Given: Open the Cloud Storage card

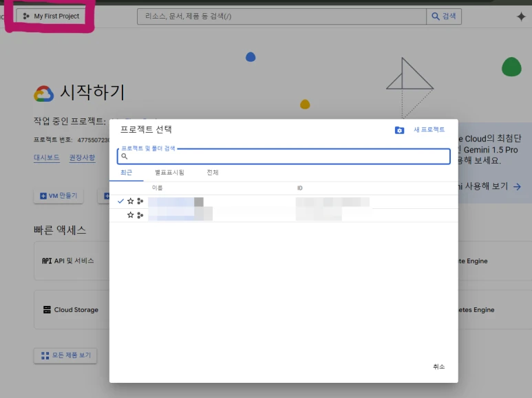Looking at the screenshot, I should point(72,309).
